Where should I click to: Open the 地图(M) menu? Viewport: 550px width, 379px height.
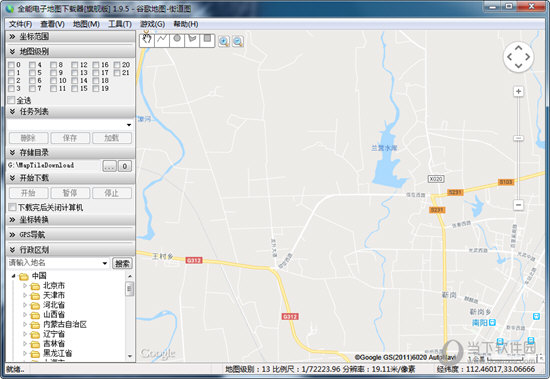pos(86,24)
